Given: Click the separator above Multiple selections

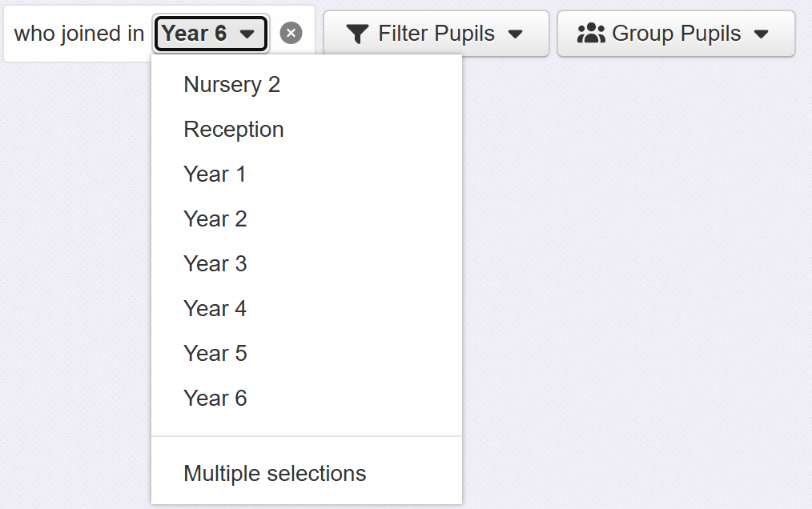Looking at the screenshot, I should click(x=307, y=436).
